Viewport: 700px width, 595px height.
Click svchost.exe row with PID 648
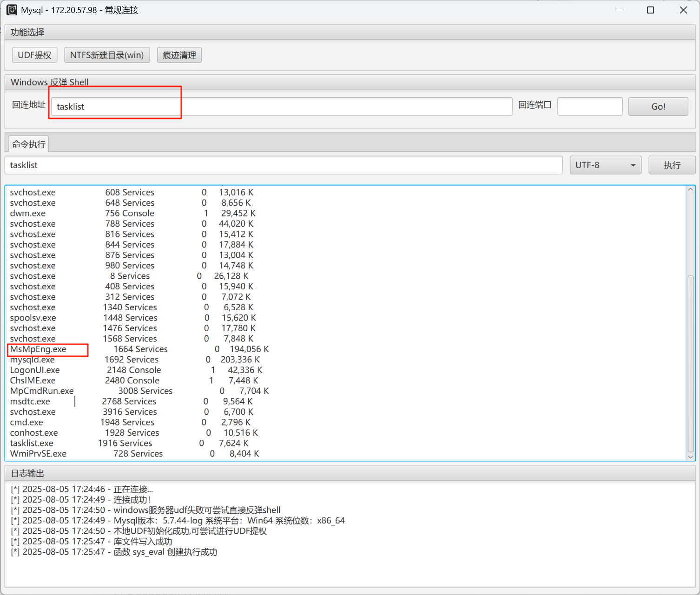(x=131, y=203)
